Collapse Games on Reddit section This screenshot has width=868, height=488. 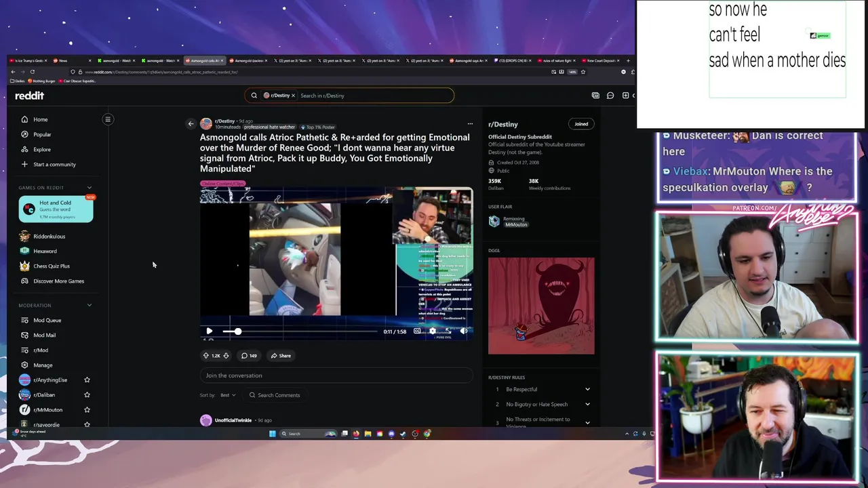[x=89, y=188]
